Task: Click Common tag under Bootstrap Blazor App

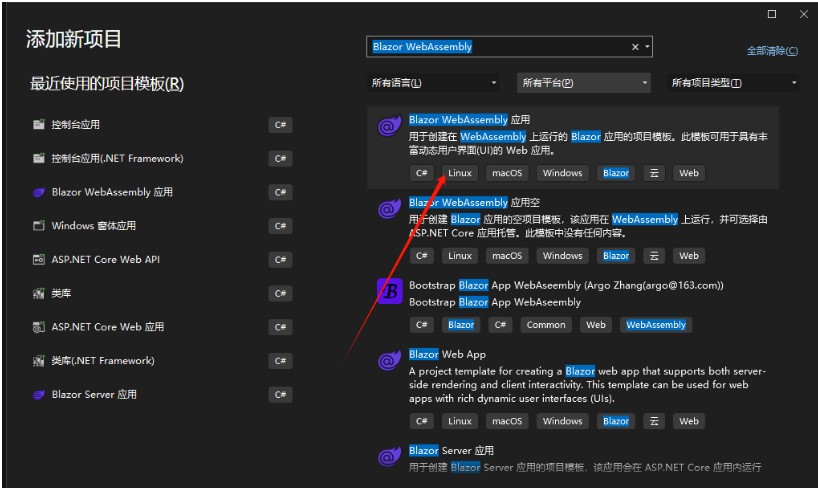Action: click(x=546, y=325)
